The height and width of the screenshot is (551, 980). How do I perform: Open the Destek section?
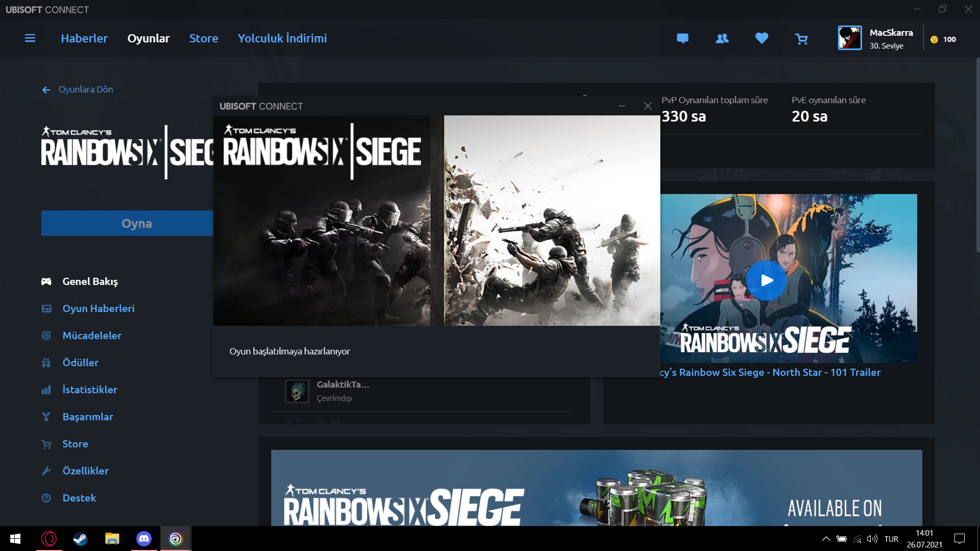[x=79, y=498]
